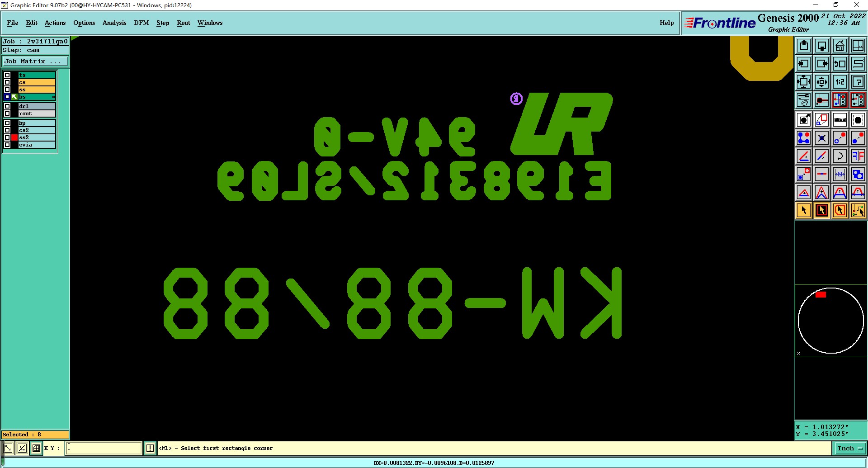Image resolution: width=868 pixels, height=468 pixels.
Task: Select the plain arrow pointer selection tool
Action: [804, 210]
